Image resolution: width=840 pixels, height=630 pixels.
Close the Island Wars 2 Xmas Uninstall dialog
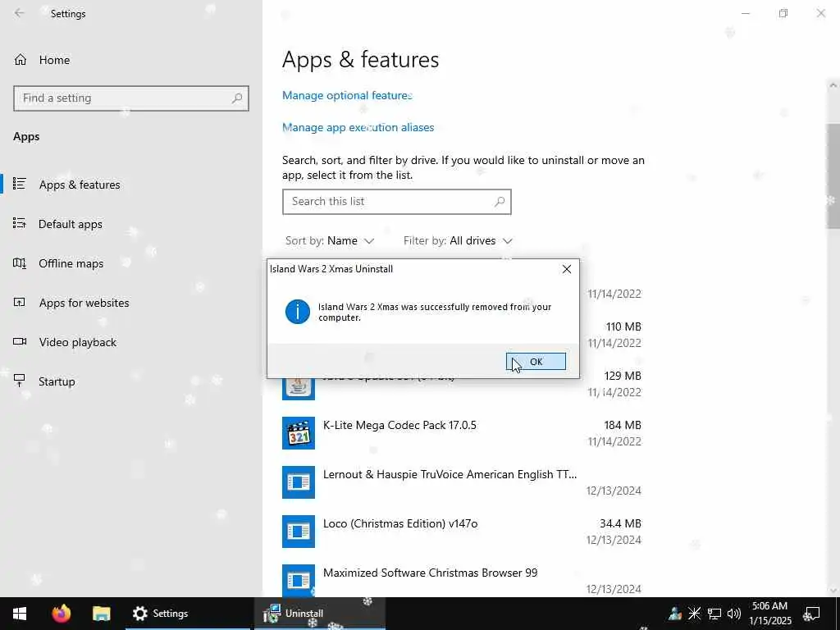point(566,269)
